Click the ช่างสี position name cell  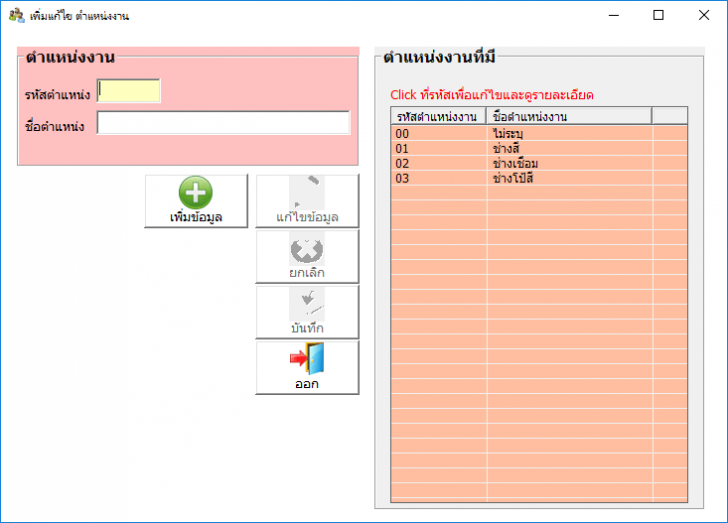[x=570, y=149]
